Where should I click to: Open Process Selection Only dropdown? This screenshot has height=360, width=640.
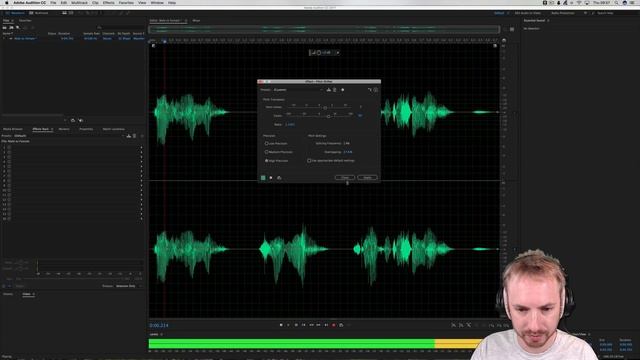[x=128, y=286]
